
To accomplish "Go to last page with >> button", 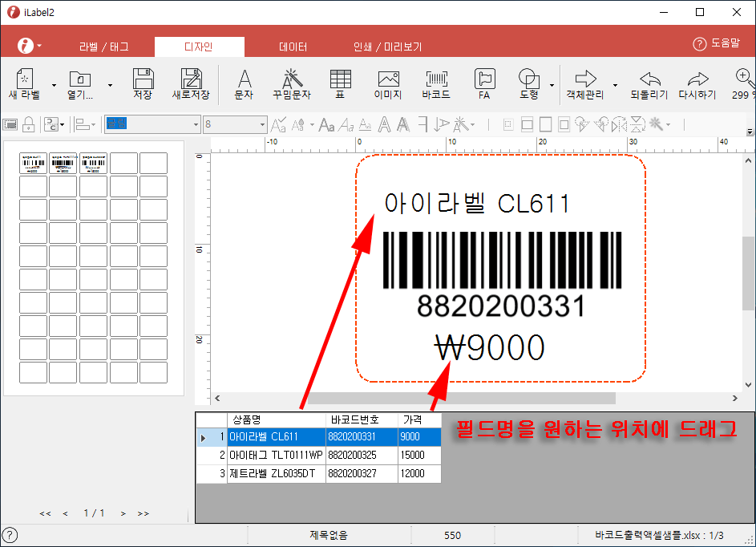I will pos(144,513).
